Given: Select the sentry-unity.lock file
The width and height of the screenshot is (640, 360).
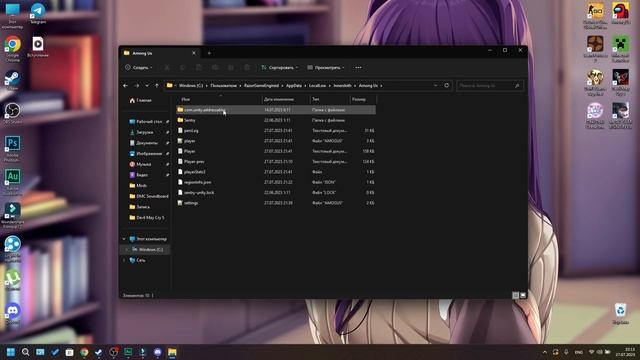Looking at the screenshot, I should coord(276,193).
